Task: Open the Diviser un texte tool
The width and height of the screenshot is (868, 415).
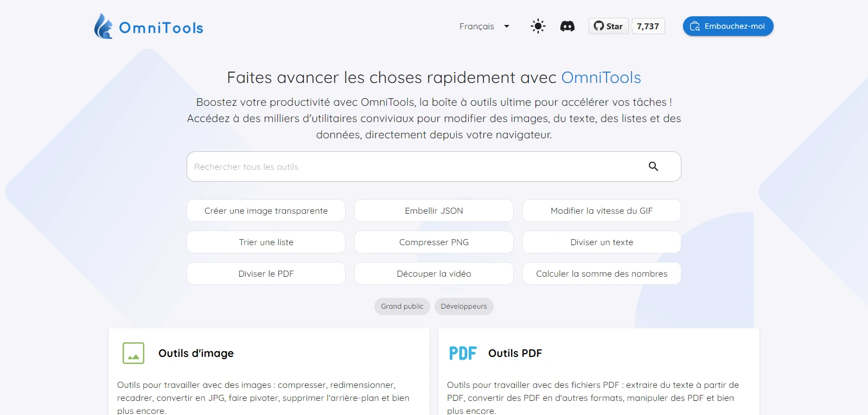Action: point(602,242)
